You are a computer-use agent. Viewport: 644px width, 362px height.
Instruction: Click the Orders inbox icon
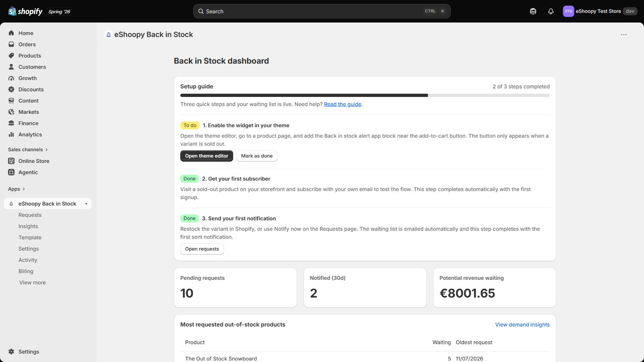(x=11, y=44)
